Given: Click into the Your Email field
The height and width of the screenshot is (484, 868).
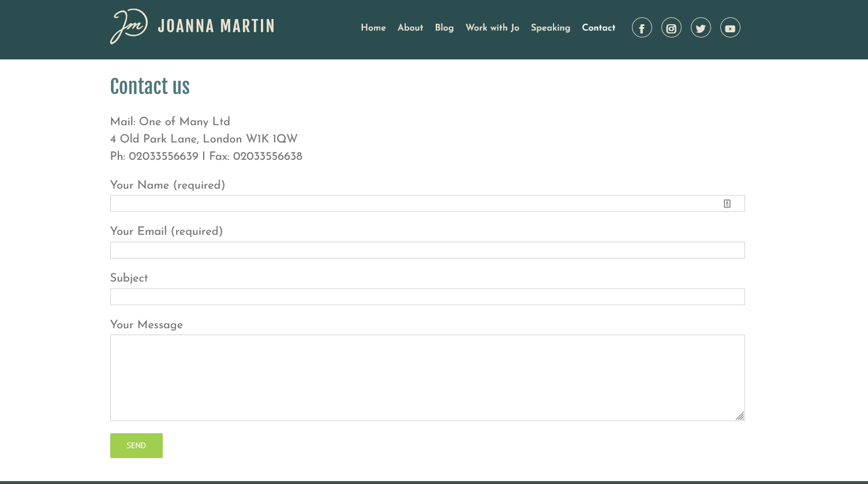Looking at the screenshot, I should [x=427, y=250].
